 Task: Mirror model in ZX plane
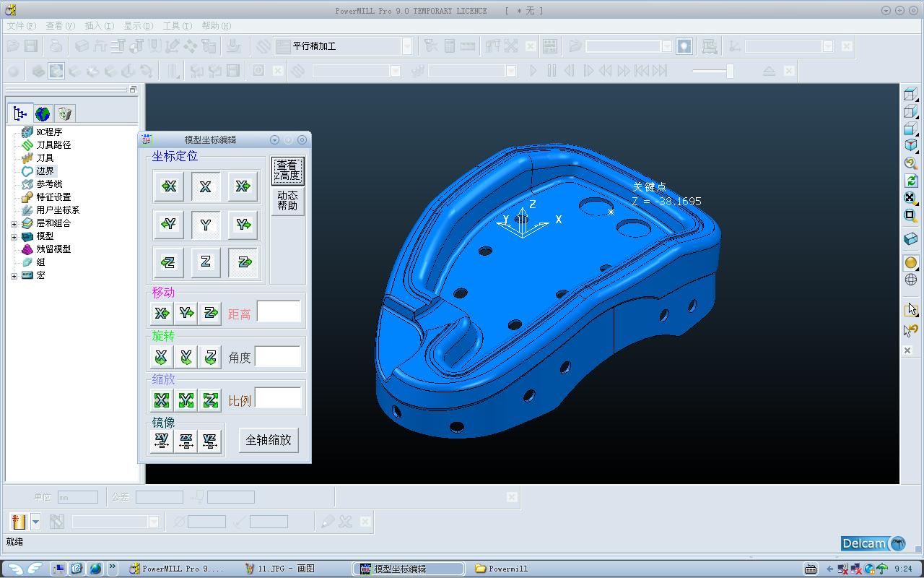[186, 441]
